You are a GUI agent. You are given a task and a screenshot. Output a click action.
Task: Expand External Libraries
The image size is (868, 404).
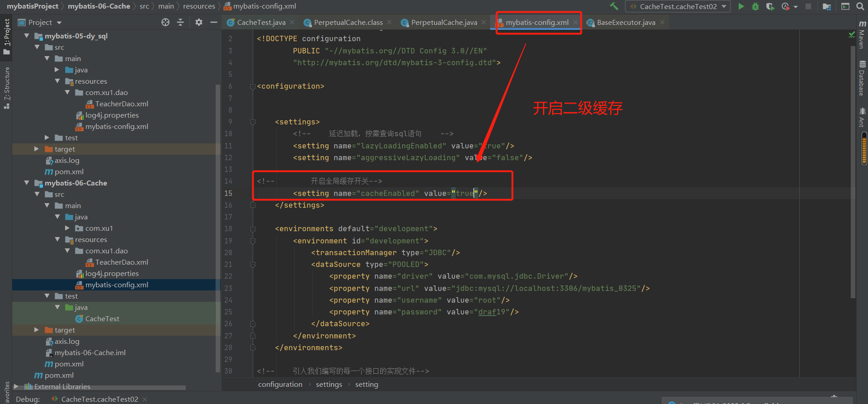pyautogui.click(x=16, y=386)
